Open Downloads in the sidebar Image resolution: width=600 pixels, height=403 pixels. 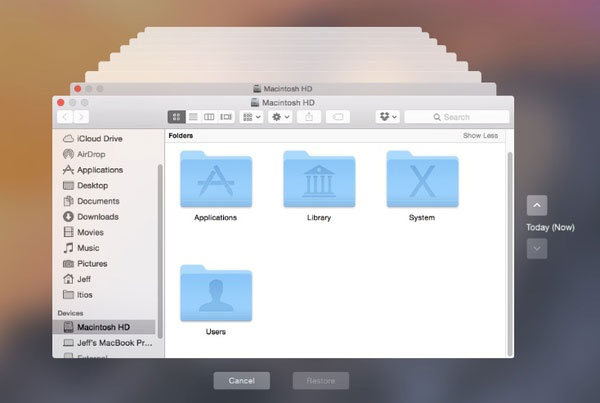click(x=97, y=217)
